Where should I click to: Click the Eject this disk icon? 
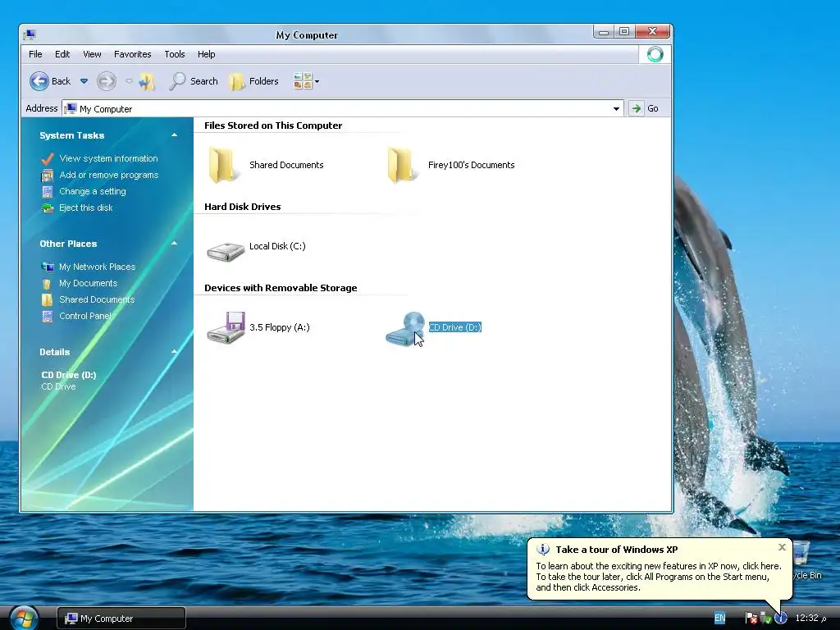[48, 208]
